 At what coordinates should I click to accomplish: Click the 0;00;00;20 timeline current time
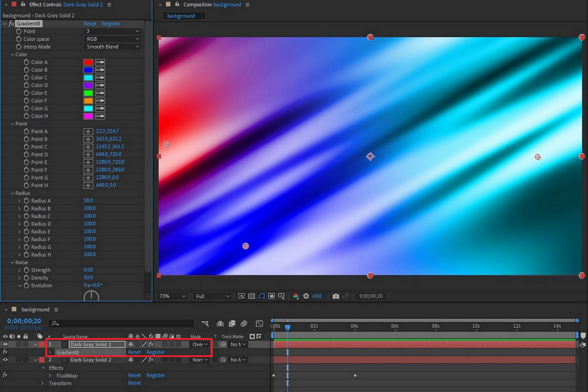(24, 321)
